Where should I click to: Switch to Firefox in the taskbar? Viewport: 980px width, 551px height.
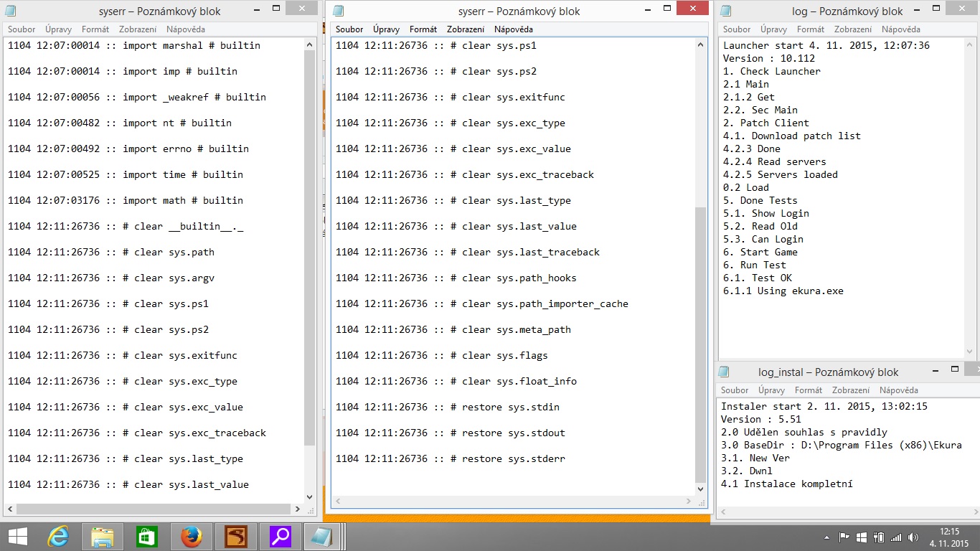tap(192, 536)
